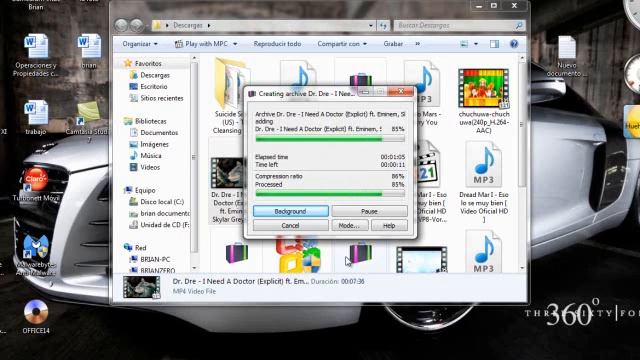Open Imágenes library
Viewport: 640px width, 360px height.
154,144
